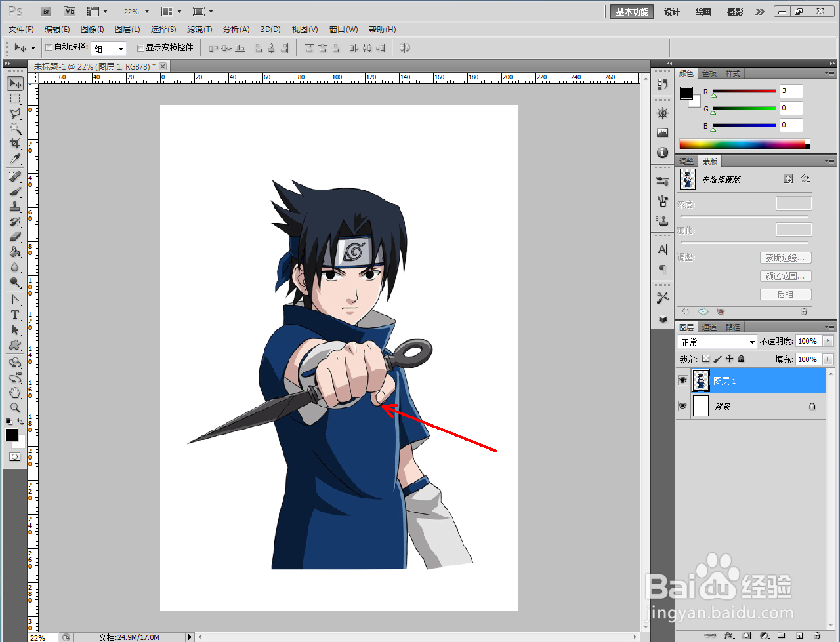Select the Zoom tool in the toolbox

pos(15,408)
